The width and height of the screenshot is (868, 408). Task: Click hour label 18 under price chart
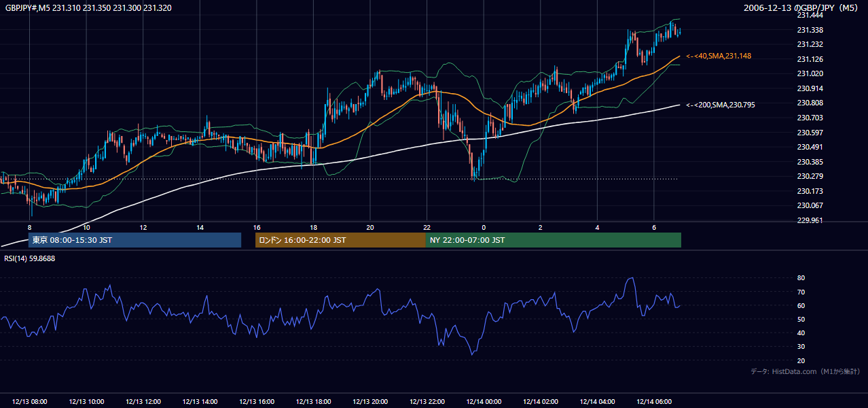[313, 227]
